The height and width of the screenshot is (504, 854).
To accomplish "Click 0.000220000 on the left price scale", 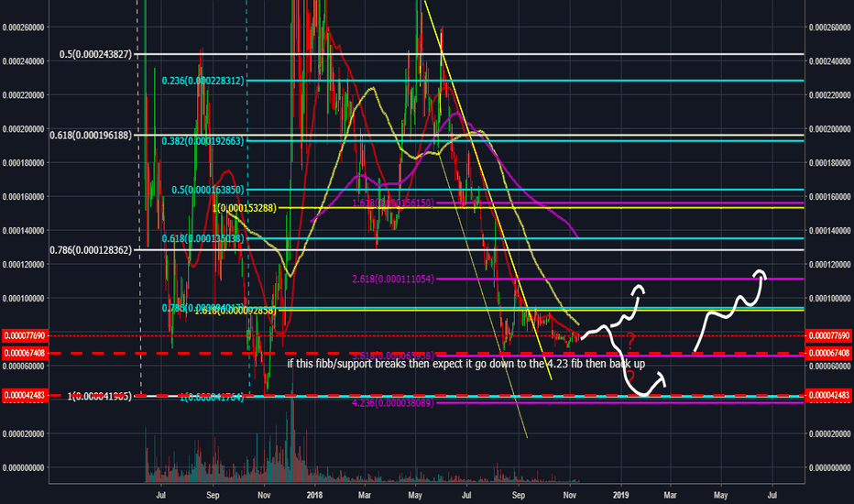I will pos(24,94).
